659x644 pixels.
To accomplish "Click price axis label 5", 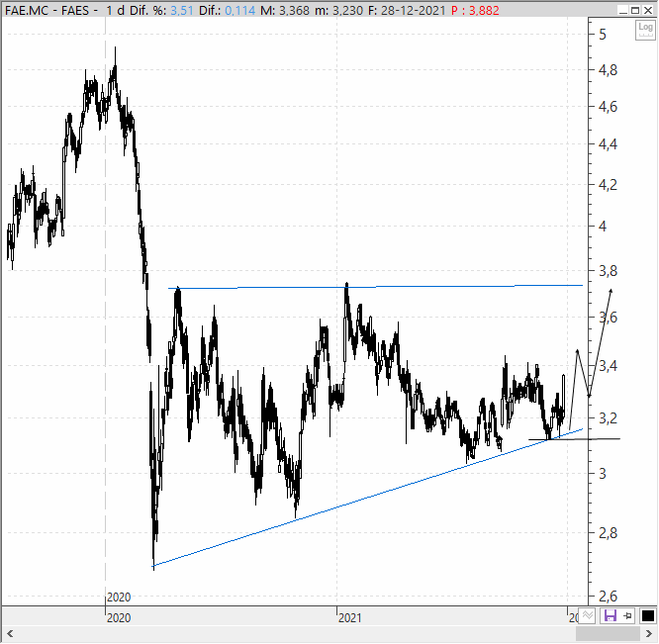I will tap(603, 34).
